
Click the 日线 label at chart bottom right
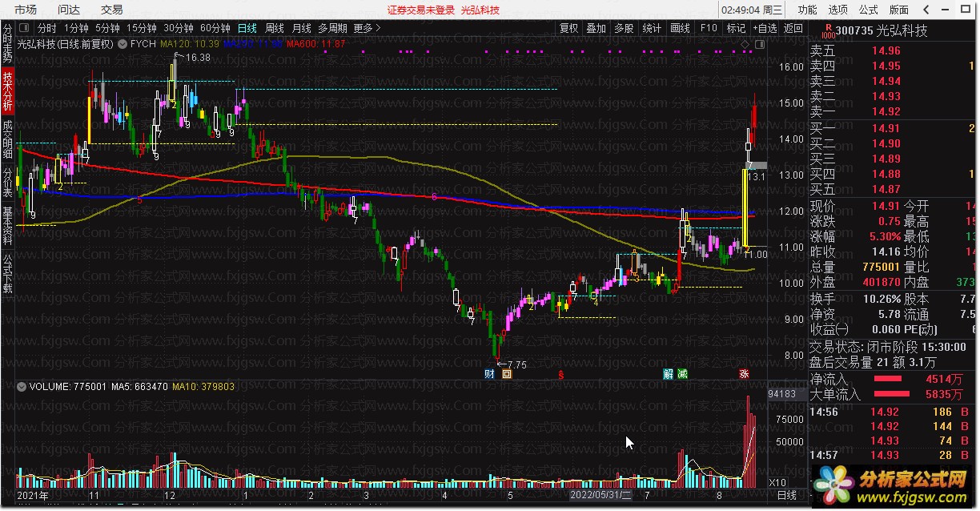point(787,496)
